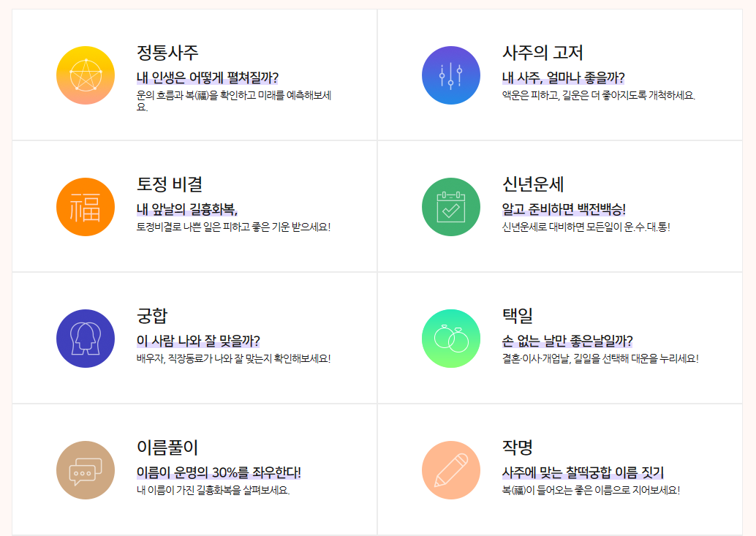The width and height of the screenshot is (756, 536).
Task: Select the 궁합 couple faces icon
Action: point(85,339)
